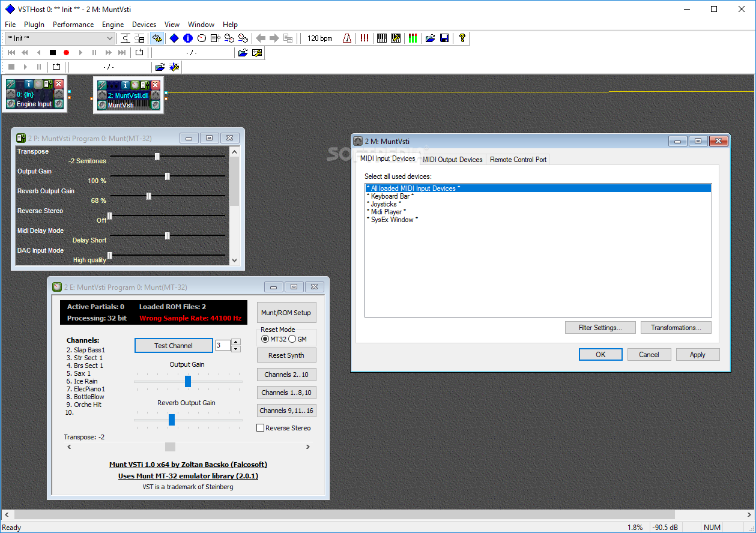Click the left speaker icon on the MuntVsti module
Viewport: 756px width, 533px height.
(x=102, y=104)
